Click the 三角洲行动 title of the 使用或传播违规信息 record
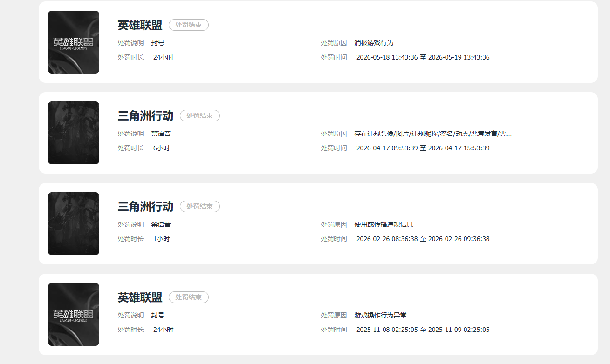Viewport: 610px width, 364px height. click(x=145, y=207)
